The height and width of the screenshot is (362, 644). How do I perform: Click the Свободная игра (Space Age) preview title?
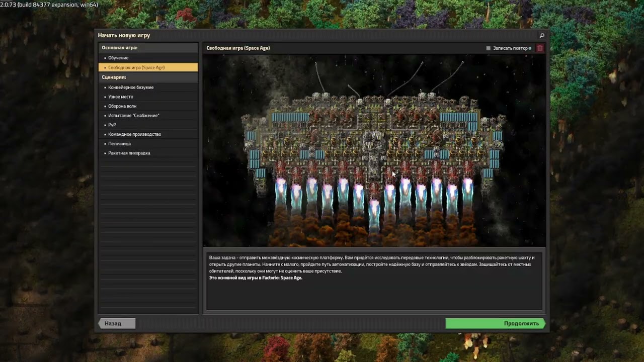coord(238,48)
